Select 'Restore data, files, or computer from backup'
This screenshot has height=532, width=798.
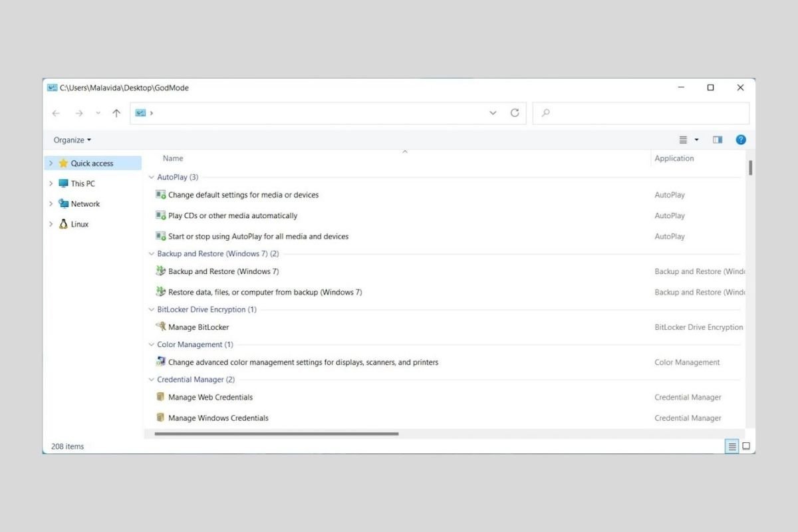pyautogui.click(x=265, y=292)
